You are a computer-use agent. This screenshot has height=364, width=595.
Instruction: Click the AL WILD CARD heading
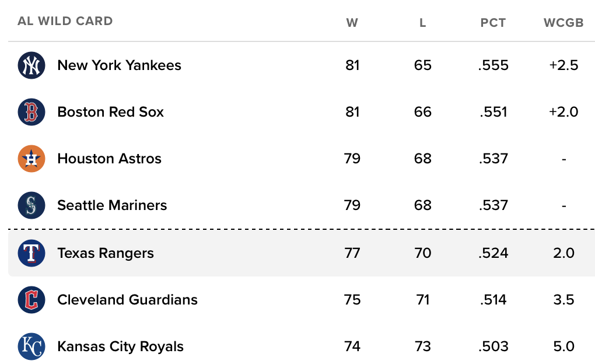(65, 21)
